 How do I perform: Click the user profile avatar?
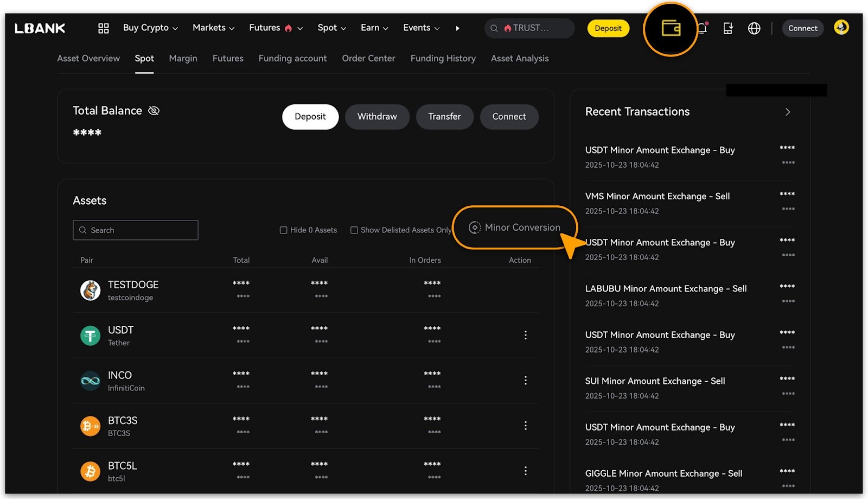[x=841, y=27]
